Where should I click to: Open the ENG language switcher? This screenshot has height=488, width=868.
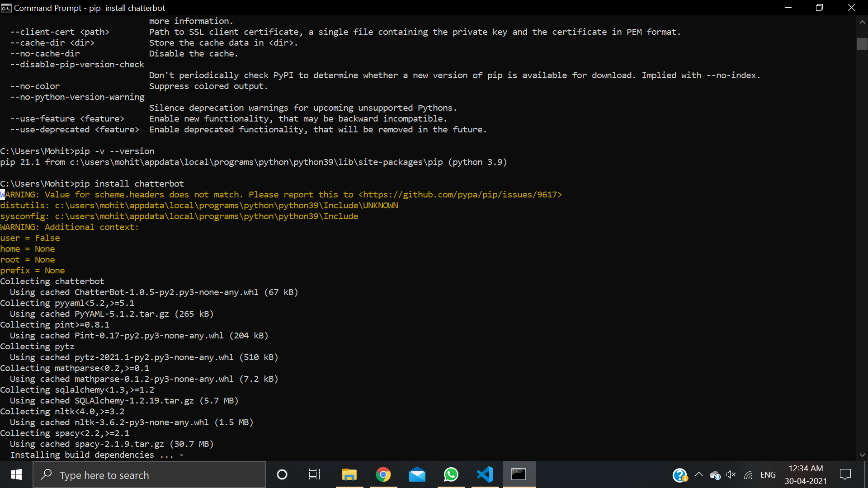[769, 475]
